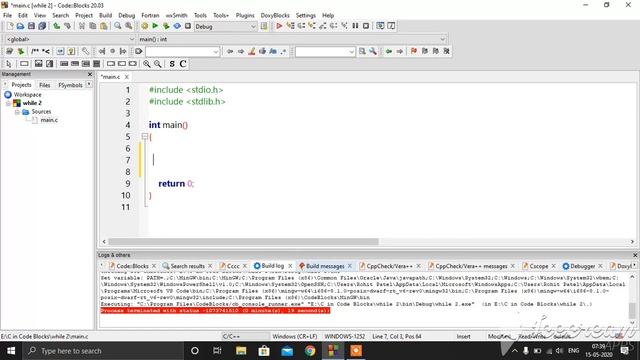This screenshot has width=640, height=360.
Task: Show more Management panel tabs arrow
Action: click(x=89, y=84)
